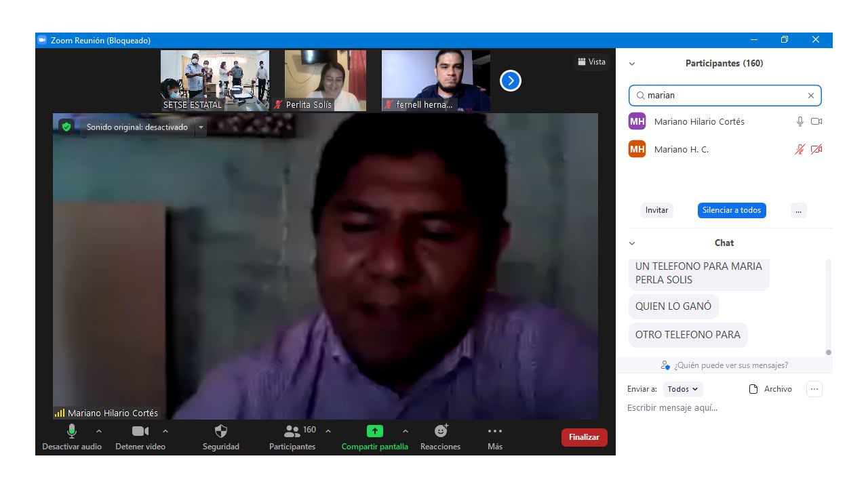This screenshot has width=868, height=488.
Task: Open participants panel more options button
Action: [798, 210]
